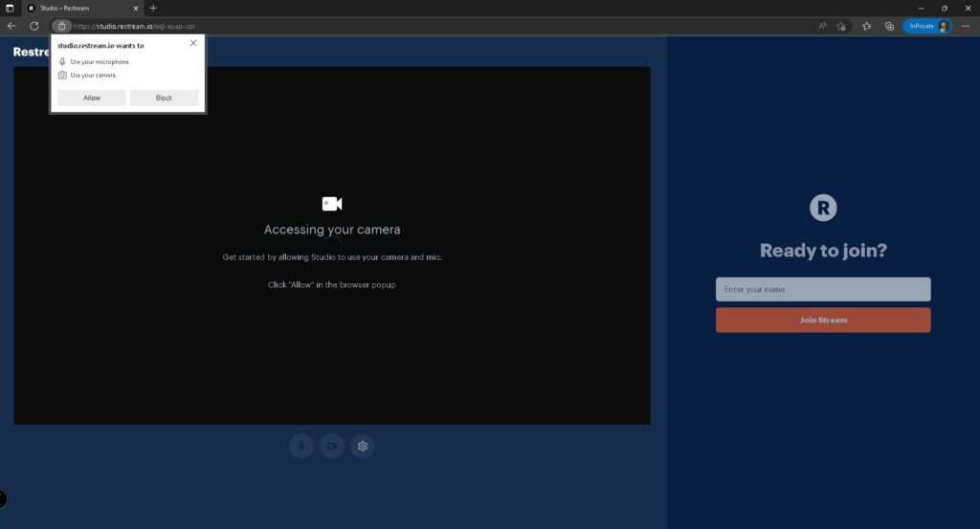Select the address bar URL
This screenshot has height=529, width=980.
134,26
